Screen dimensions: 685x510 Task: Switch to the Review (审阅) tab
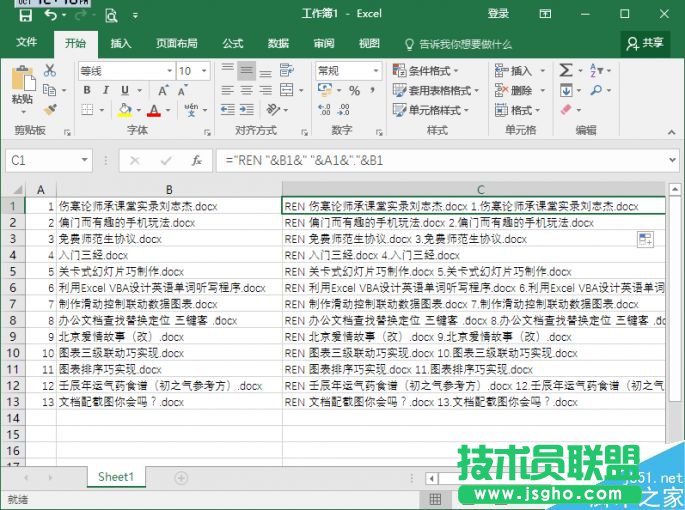[x=324, y=43]
